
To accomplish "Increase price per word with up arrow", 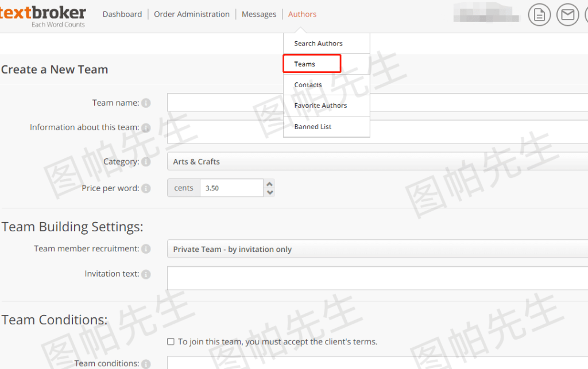I will click(x=269, y=184).
